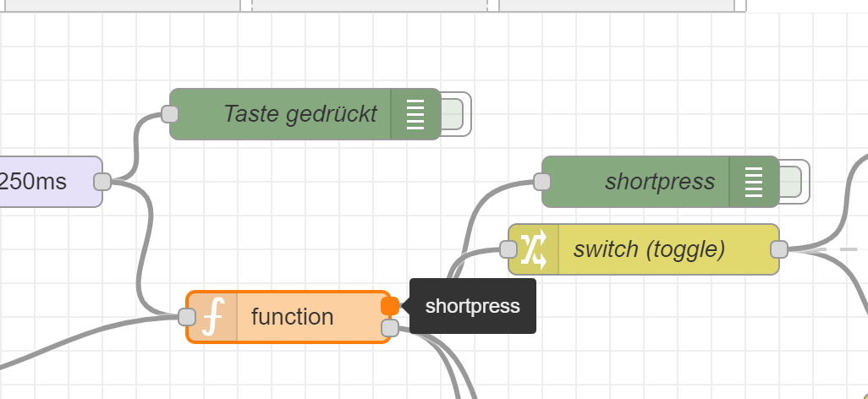Click the switch (toggle) node input port
Screen dimensions: 868x399
(508, 249)
